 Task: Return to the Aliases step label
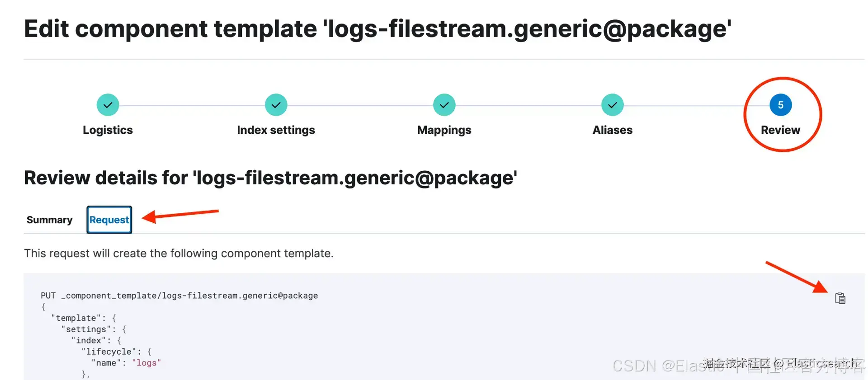click(612, 130)
